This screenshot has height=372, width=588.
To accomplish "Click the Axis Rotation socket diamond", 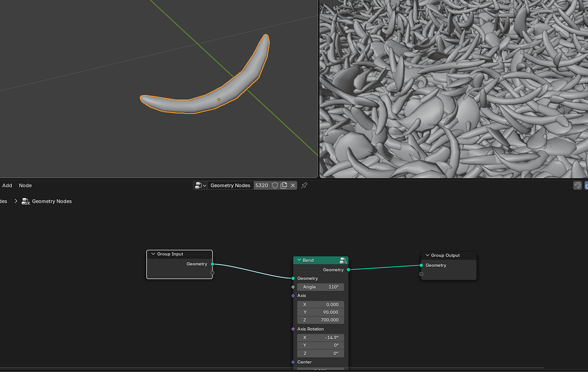I will (293, 329).
